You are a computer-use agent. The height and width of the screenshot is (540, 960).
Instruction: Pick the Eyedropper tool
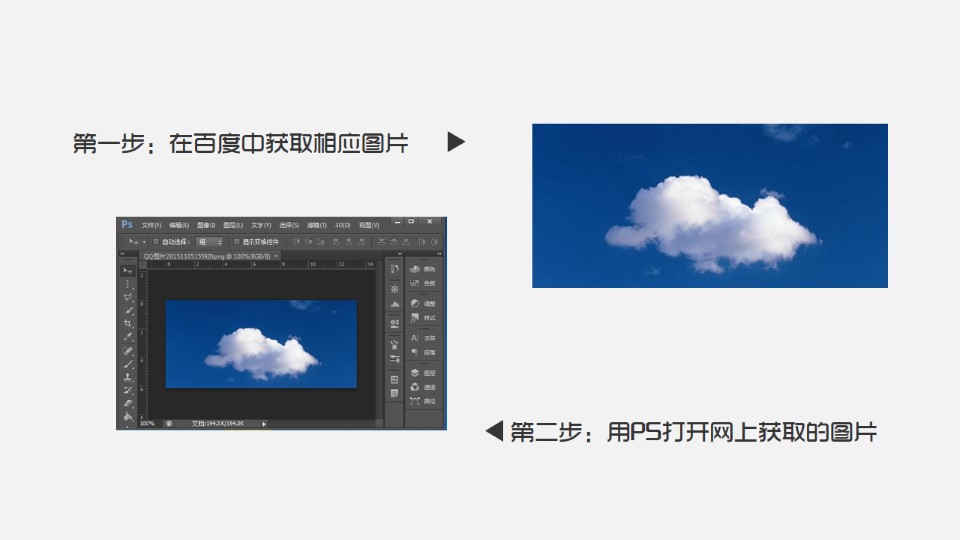pyautogui.click(x=128, y=337)
